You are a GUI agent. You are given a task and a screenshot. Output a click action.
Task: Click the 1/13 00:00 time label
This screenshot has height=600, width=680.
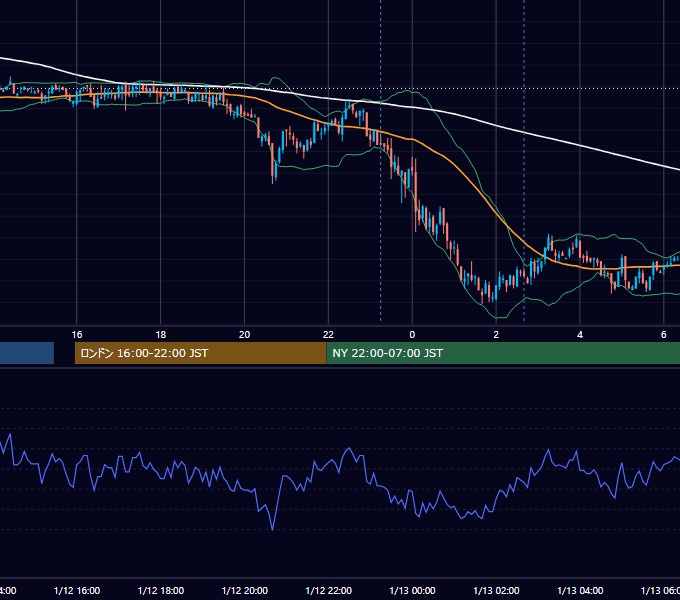tap(412, 590)
